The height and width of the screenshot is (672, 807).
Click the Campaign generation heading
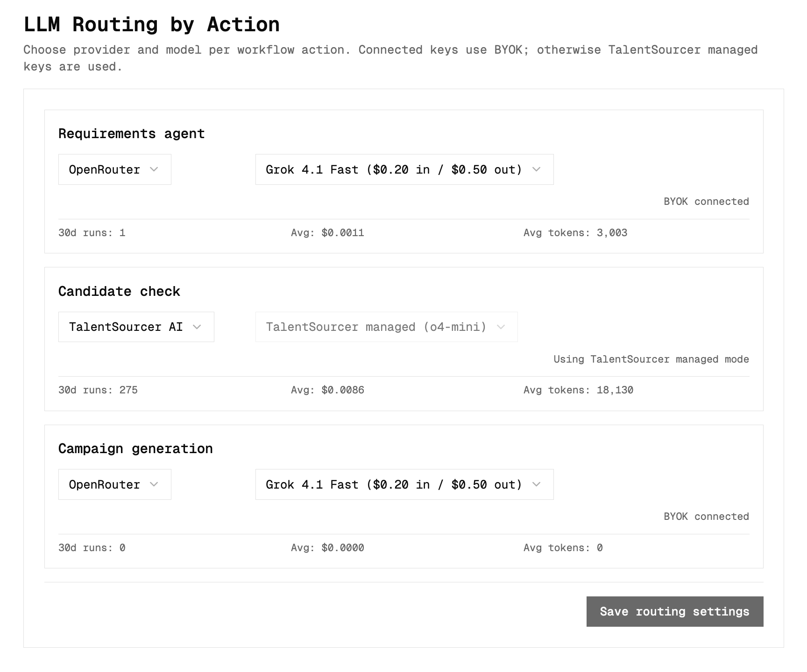(135, 449)
